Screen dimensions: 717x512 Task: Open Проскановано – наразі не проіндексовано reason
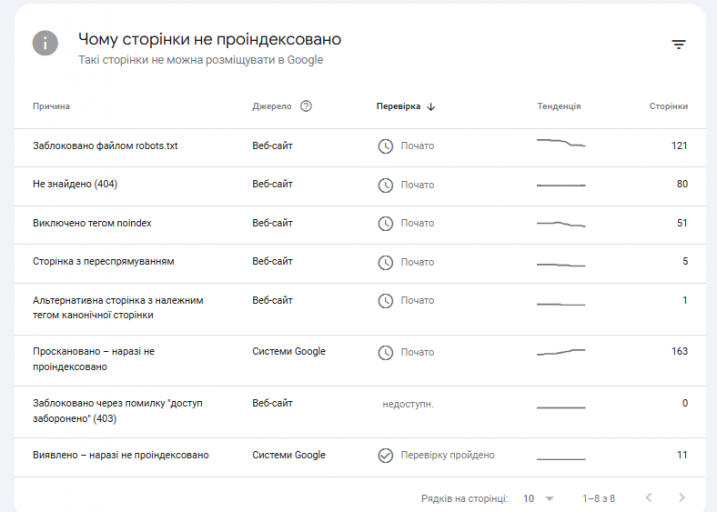click(x=94, y=359)
